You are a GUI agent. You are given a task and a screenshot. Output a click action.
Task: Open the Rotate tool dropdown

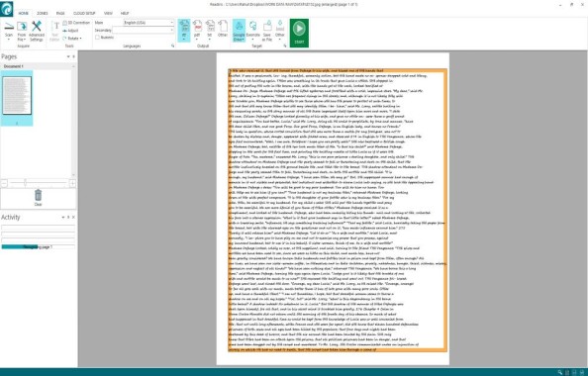(72, 39)
